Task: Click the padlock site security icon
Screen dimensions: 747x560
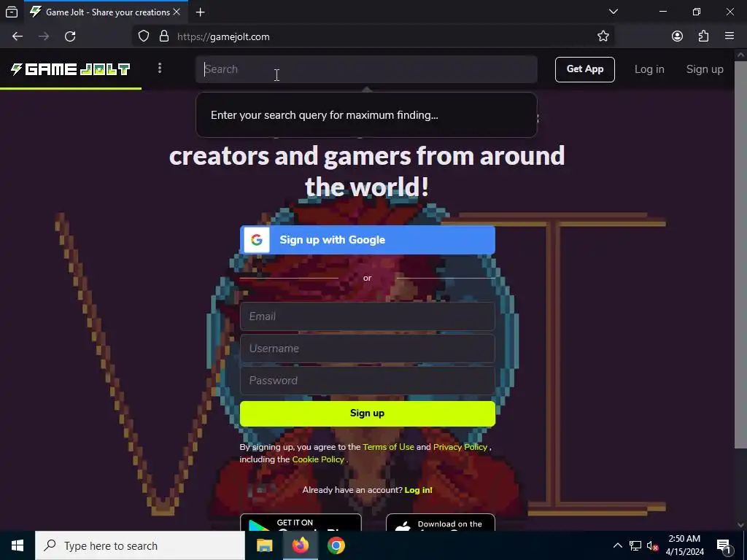Action: 164,36
